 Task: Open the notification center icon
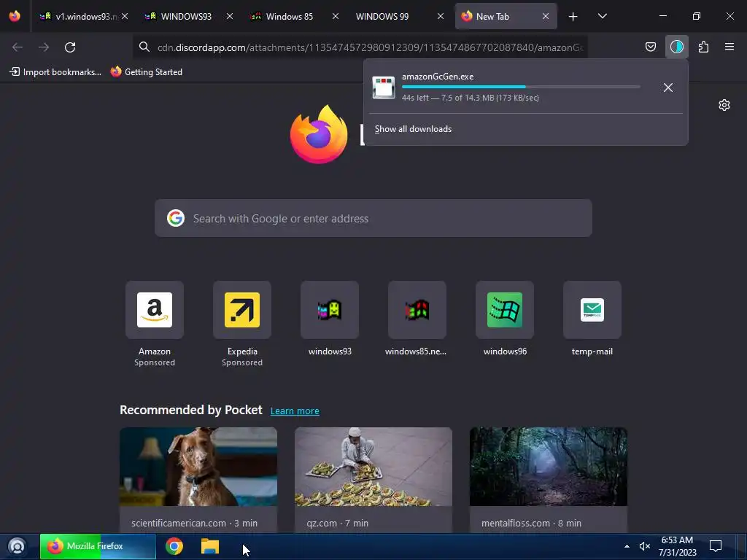[x=716, y=546]
